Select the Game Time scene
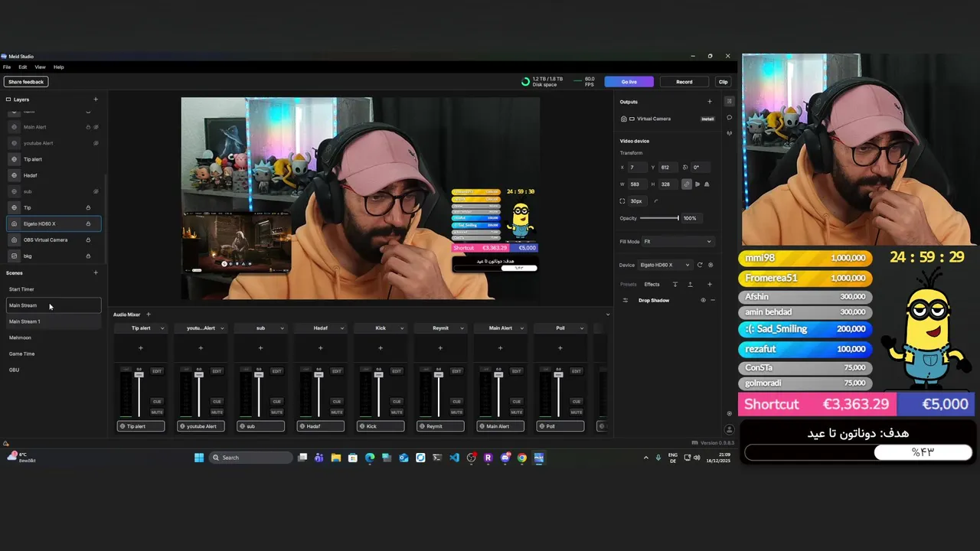 point(21,354)
